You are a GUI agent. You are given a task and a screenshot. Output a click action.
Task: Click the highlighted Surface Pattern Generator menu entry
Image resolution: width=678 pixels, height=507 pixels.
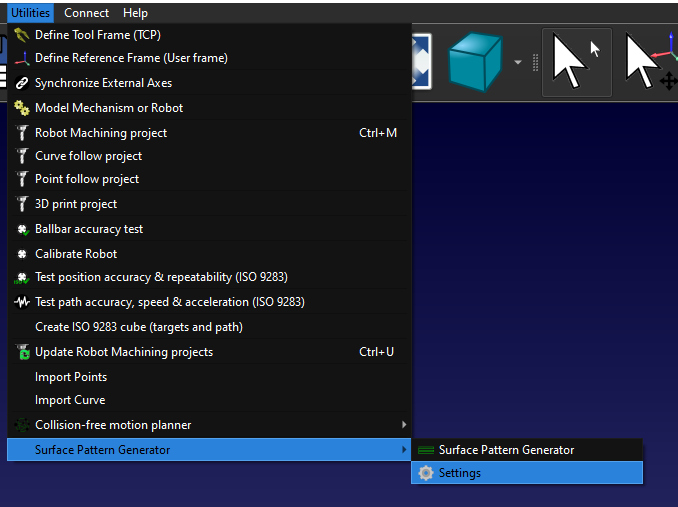pyautogui.click(x=209, y=450)
